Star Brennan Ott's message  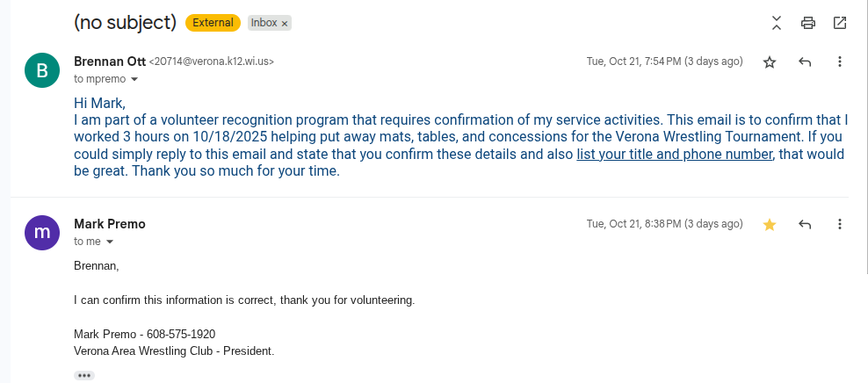[770, 62]
